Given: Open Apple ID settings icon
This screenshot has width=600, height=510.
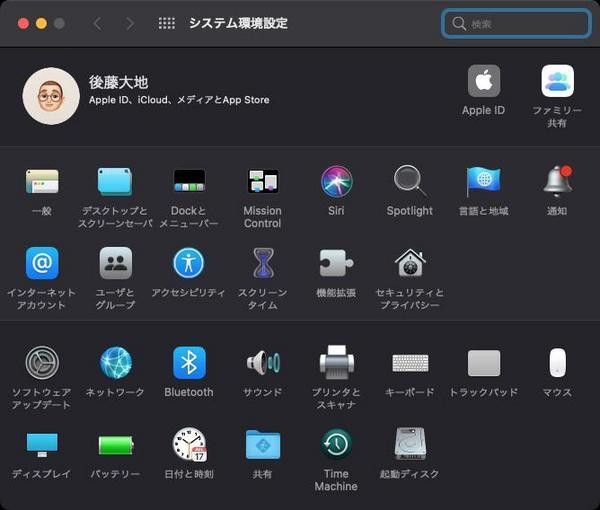Looking at the screenshot, I should click(x=484, y=81).
